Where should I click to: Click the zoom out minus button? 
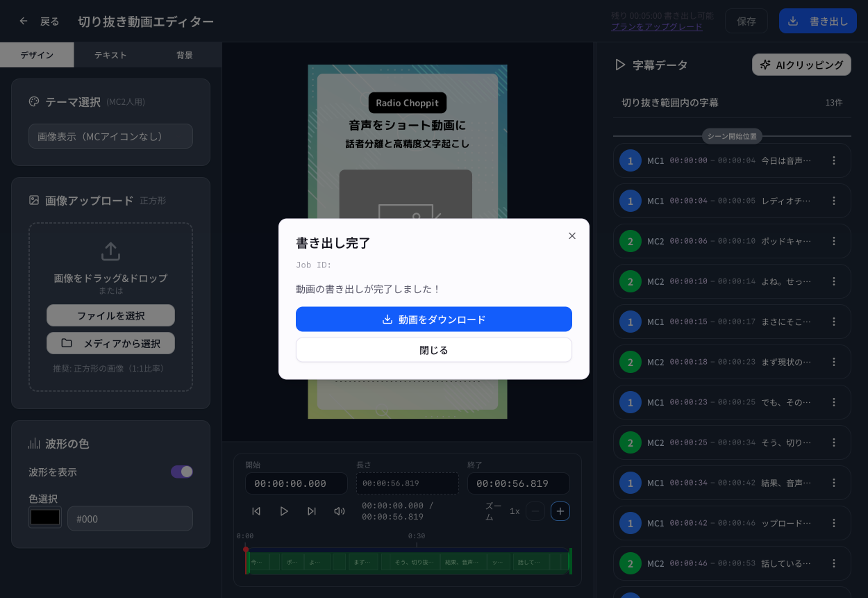coord(535,511)
